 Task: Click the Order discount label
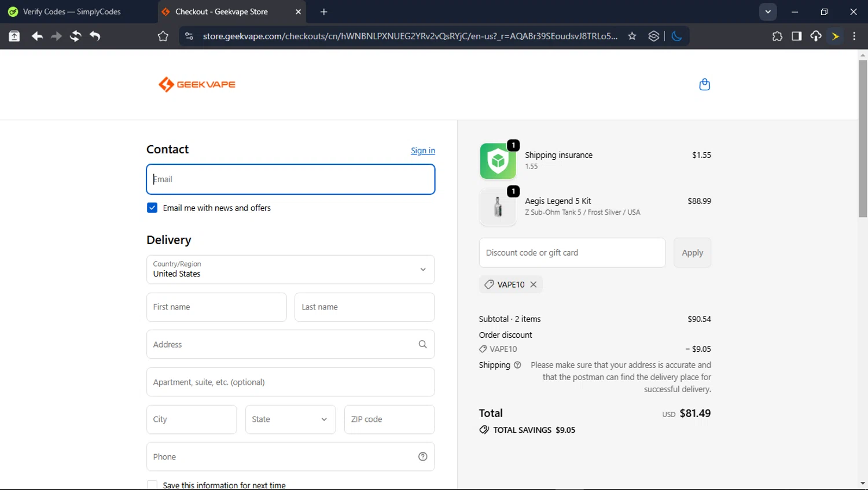pyautogui.click(x=505, y=335)
